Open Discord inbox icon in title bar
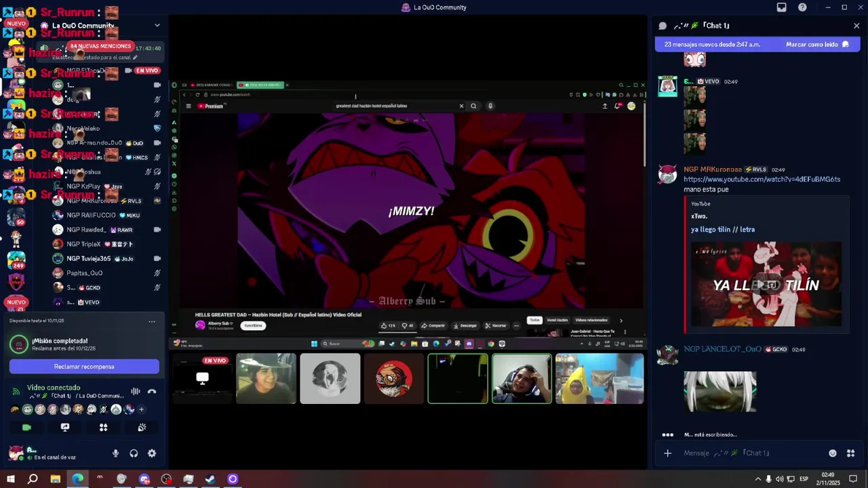Viewport: 868px width, 488px height. pyautogui.click(x=781, y=7)
